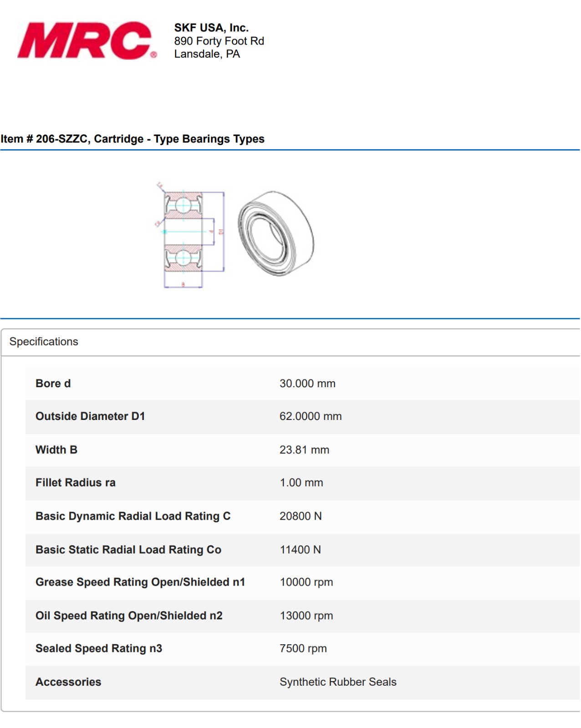Select the item title 206-SZZC heading
Image resolution: width=581 pixels, height=728 pixels.
click(x=133, y=139)
